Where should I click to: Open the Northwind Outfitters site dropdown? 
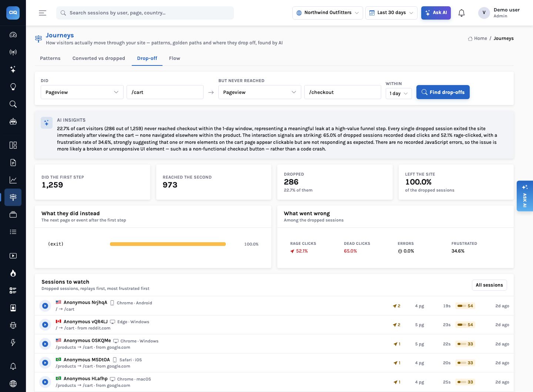click(328, 13)
